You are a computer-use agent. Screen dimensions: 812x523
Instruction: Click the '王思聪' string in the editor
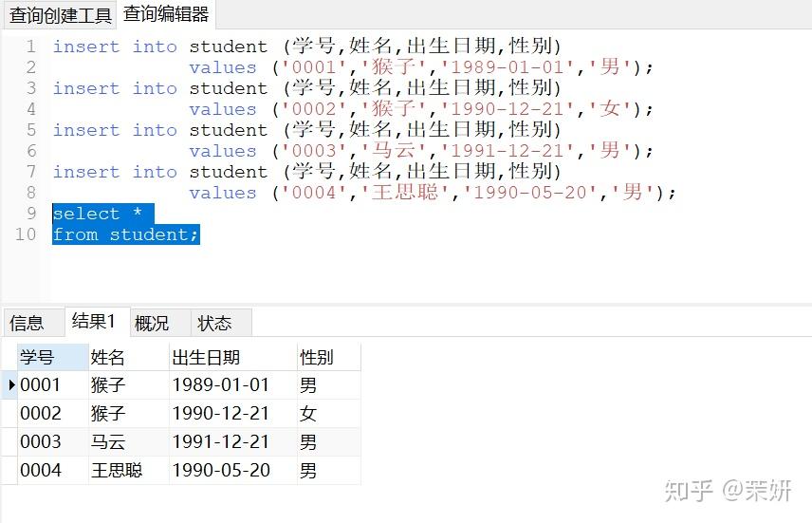[405, 193]
